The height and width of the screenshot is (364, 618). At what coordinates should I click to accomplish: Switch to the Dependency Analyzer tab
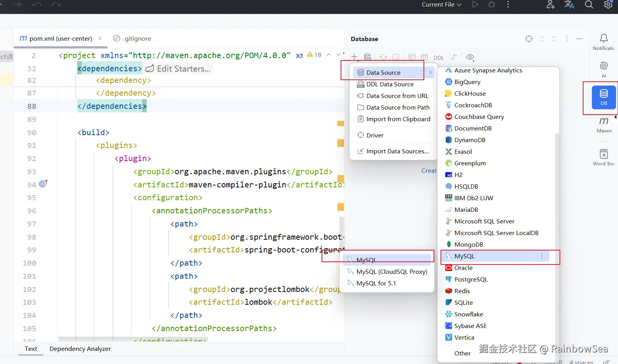pyautogui.click(x=80, y=349)
